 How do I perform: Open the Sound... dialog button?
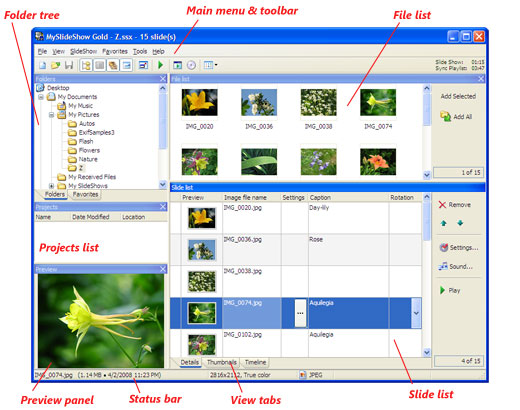455,266
